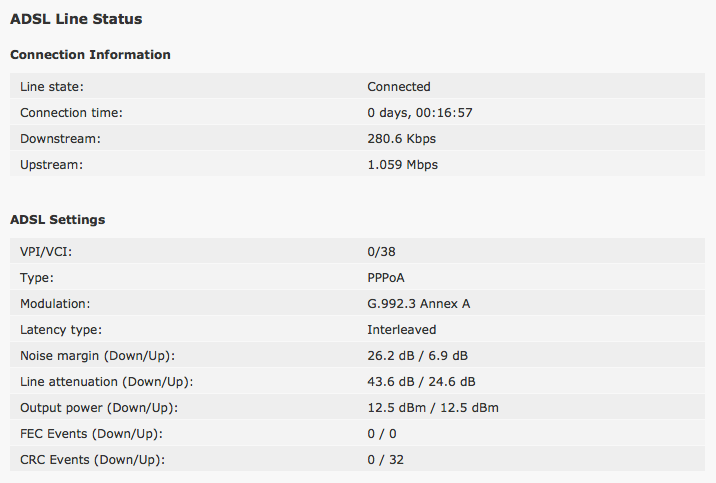716x483 pixels.
Task: Select the ADSL Settings section title
Action: (58, 220)
